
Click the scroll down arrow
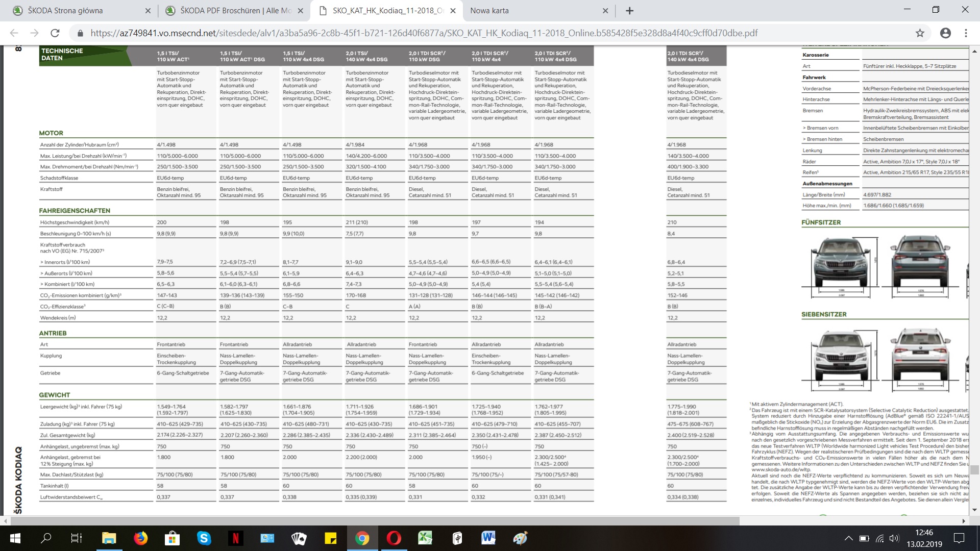point(974,510)
